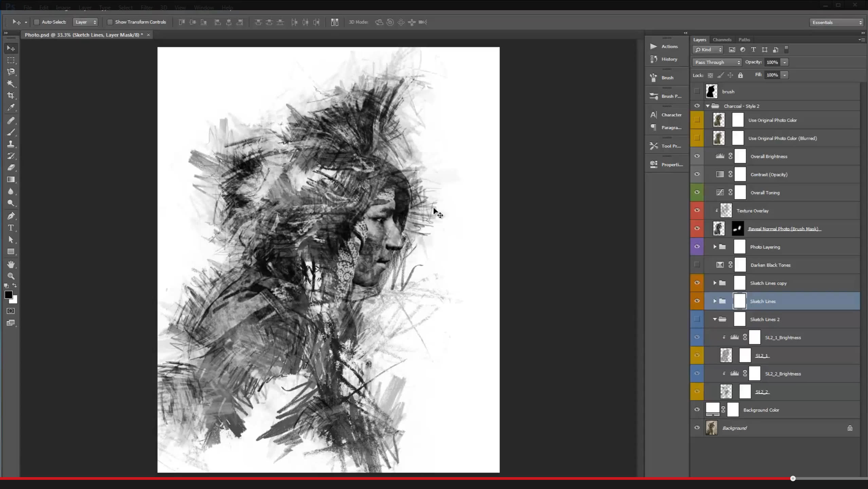Hide the Background layer visibility eye
868x489 pixels.
[x=697, y=428]
